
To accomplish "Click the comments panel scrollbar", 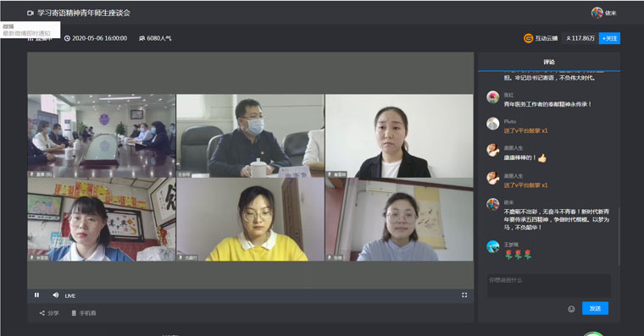I will tap(619, 237).
